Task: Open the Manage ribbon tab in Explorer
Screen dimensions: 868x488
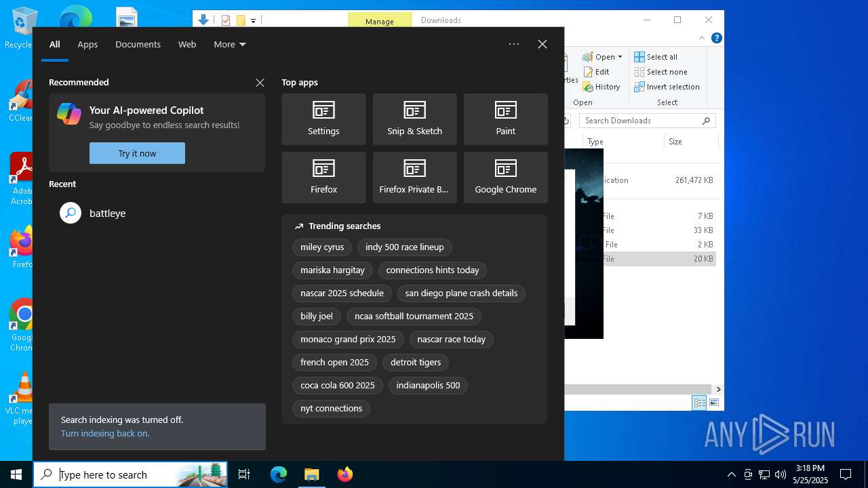Action: click(x=380, y=20)
